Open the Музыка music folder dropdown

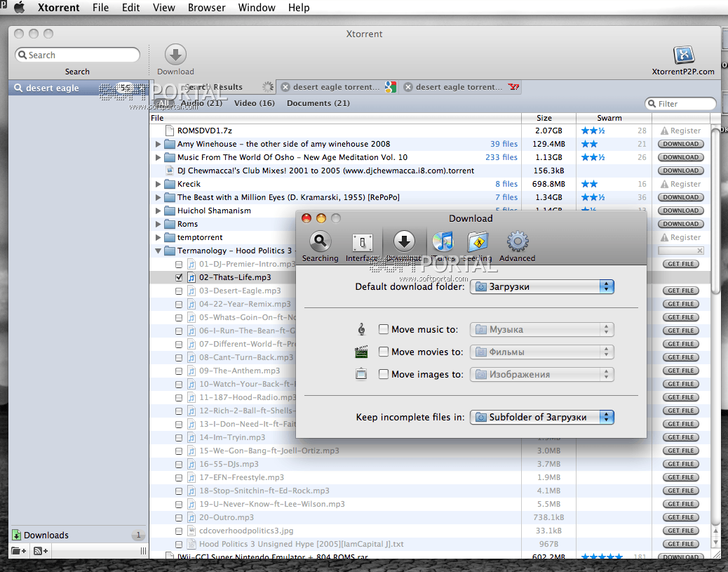pyautogui.click(x=542, y=329)
